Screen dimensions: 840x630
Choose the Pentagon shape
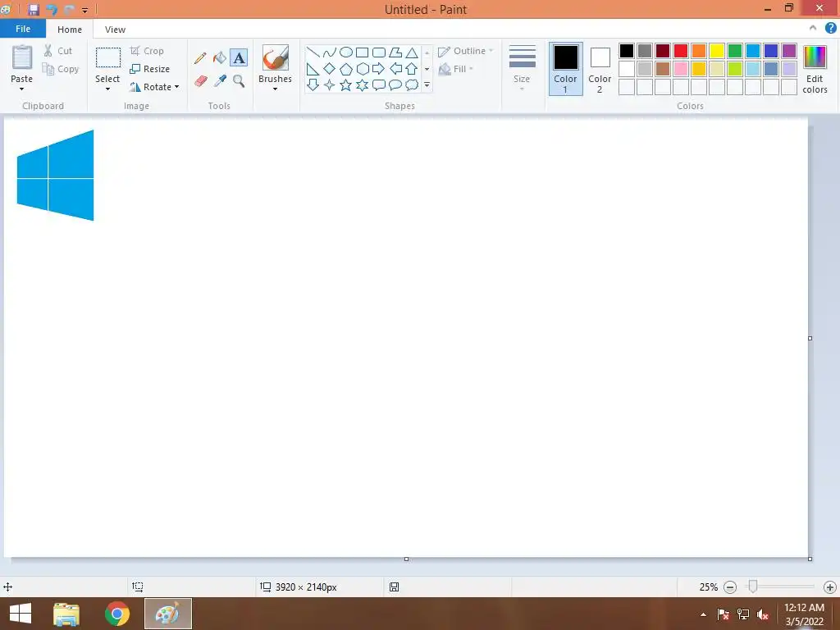click(346, 69)
